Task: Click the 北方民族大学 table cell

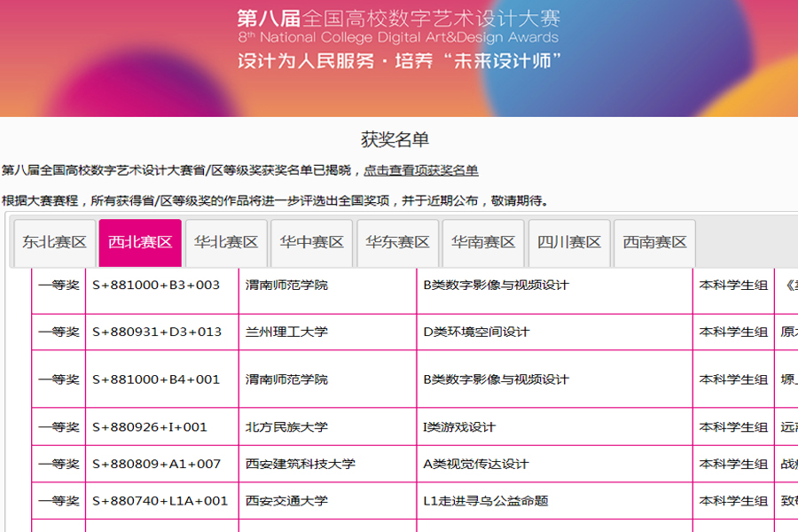Action: coord(286,426)
